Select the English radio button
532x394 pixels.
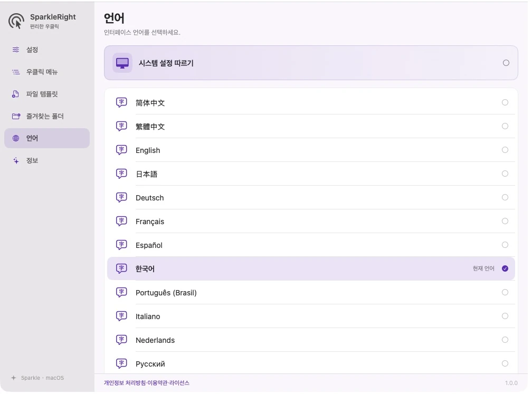pos(505,150)
